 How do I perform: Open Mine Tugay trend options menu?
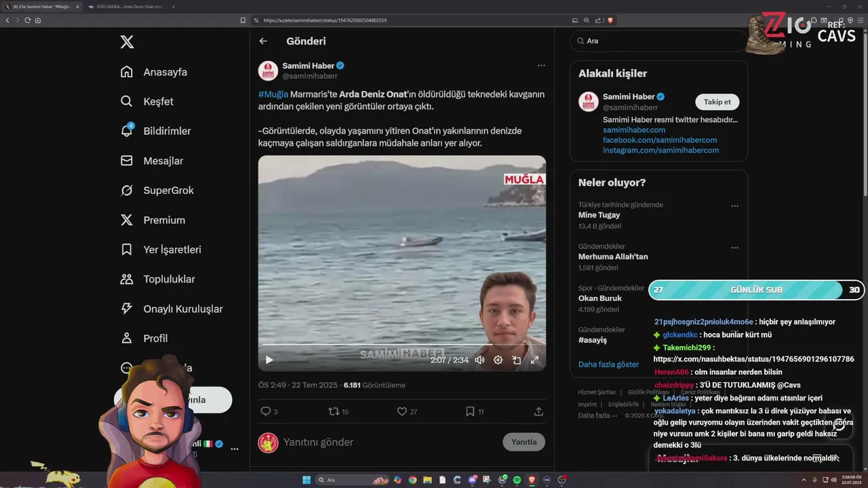pyautogui.click(x=734, y=206)
